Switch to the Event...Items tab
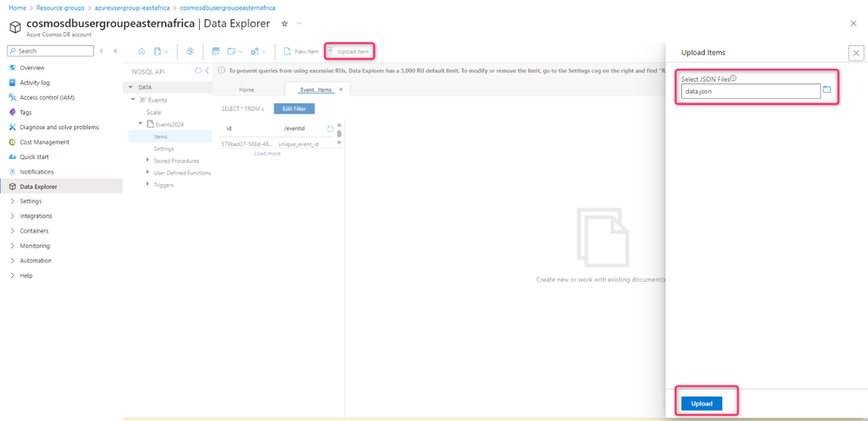 click(x=315, y=89)
